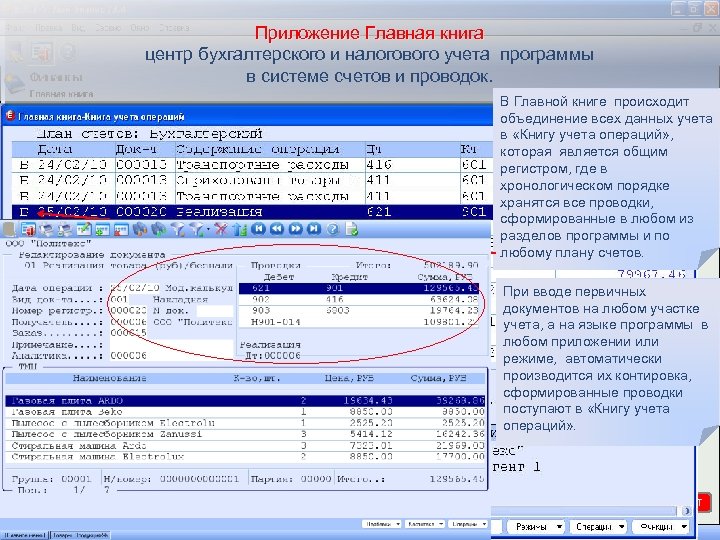Click the add record icon with a green plus

click(x=102, y=229)
